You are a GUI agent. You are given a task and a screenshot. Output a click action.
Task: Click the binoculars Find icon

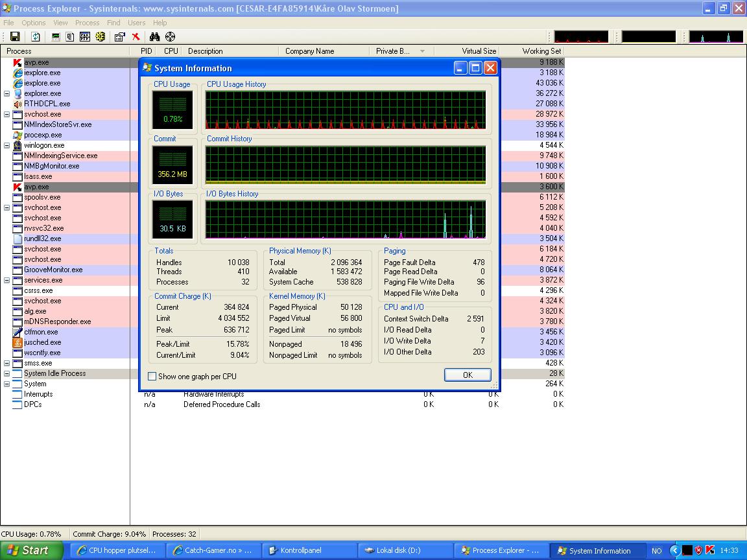[x=154, y=37]
